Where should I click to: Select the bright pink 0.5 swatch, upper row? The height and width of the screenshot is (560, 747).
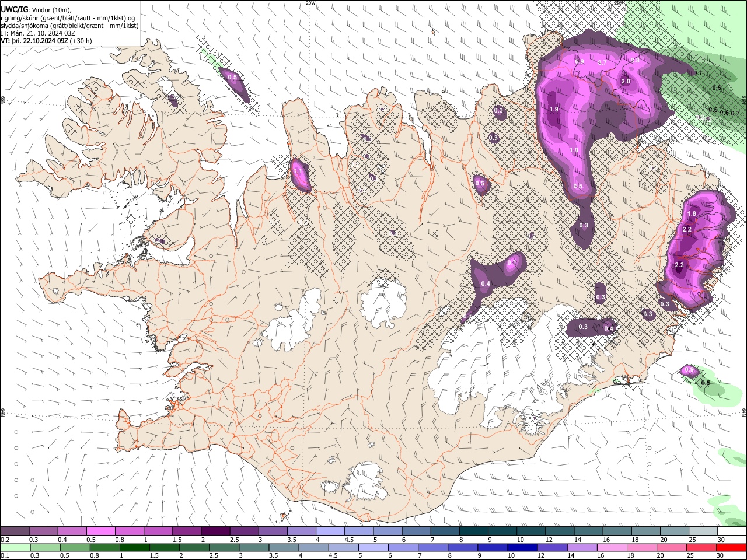click(x=100, y=531)
